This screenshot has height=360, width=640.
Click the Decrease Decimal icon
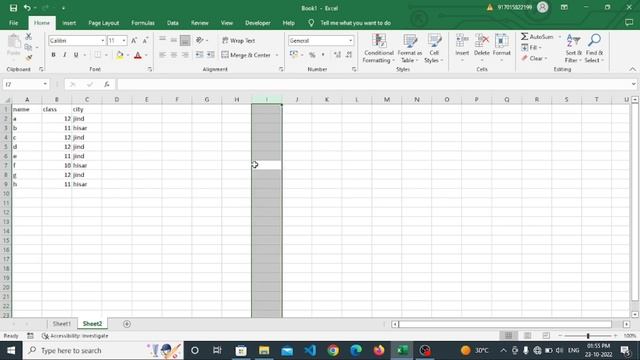coord(349,55)
